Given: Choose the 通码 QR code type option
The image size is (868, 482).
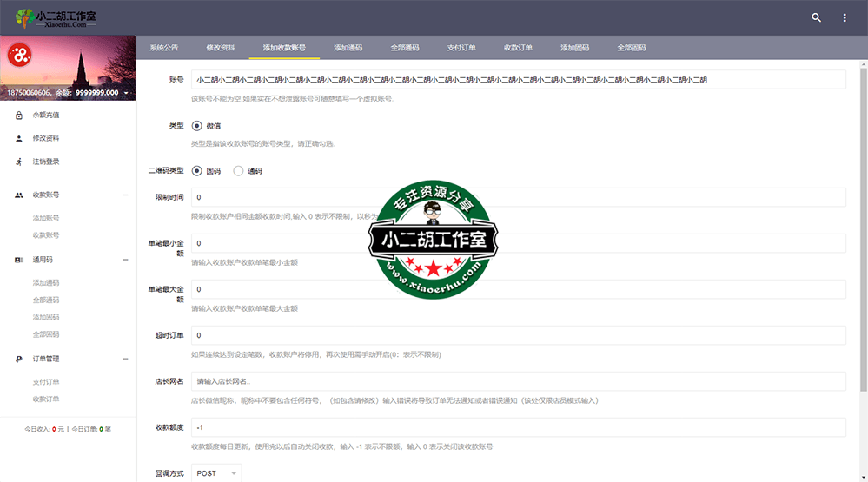Looking at the screenshot, I should pyautogui.click(x=239, y=171).
